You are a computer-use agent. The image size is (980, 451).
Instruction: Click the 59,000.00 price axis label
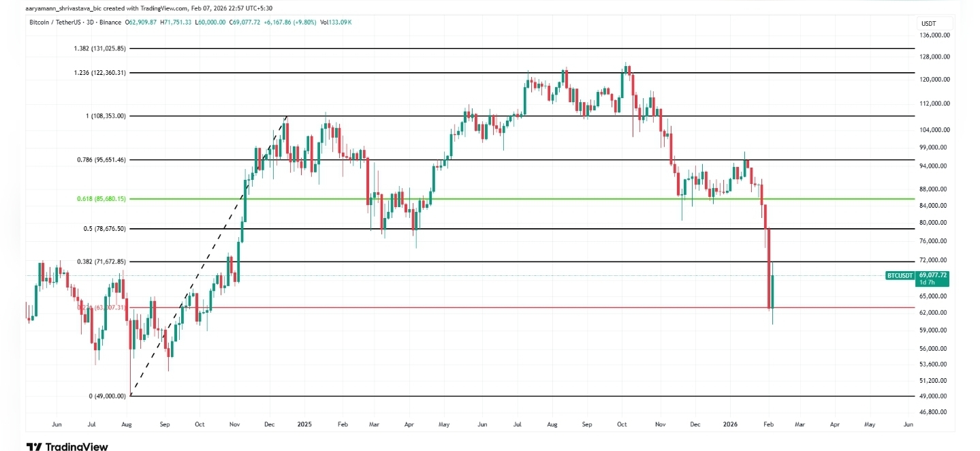[x=932, y=330]
